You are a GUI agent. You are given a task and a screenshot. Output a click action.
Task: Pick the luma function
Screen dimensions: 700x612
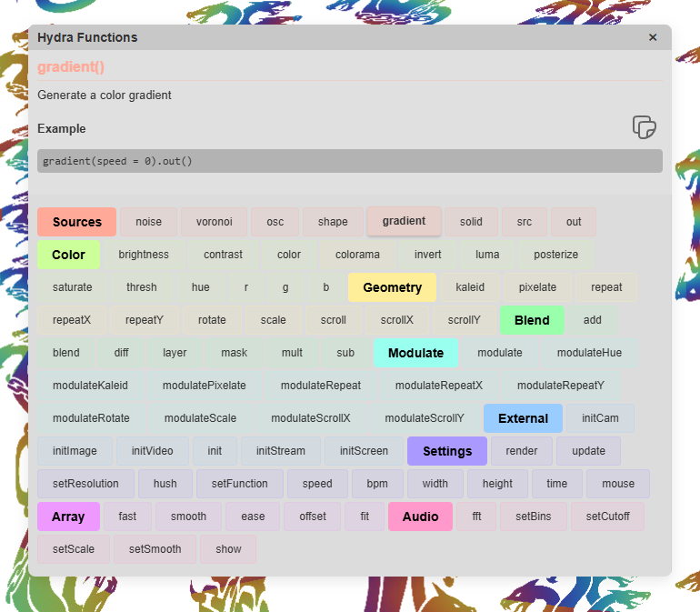click(487, 255)
